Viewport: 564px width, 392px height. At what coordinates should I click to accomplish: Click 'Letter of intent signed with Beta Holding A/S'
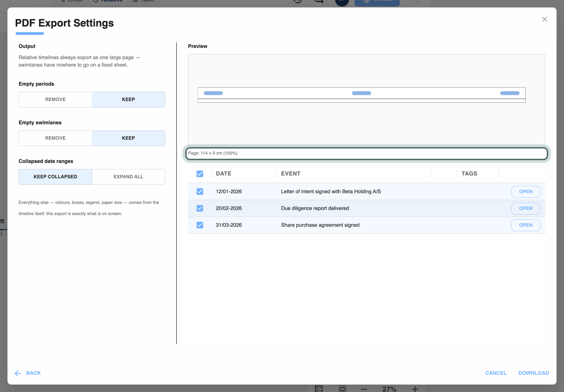coord(331,191)
